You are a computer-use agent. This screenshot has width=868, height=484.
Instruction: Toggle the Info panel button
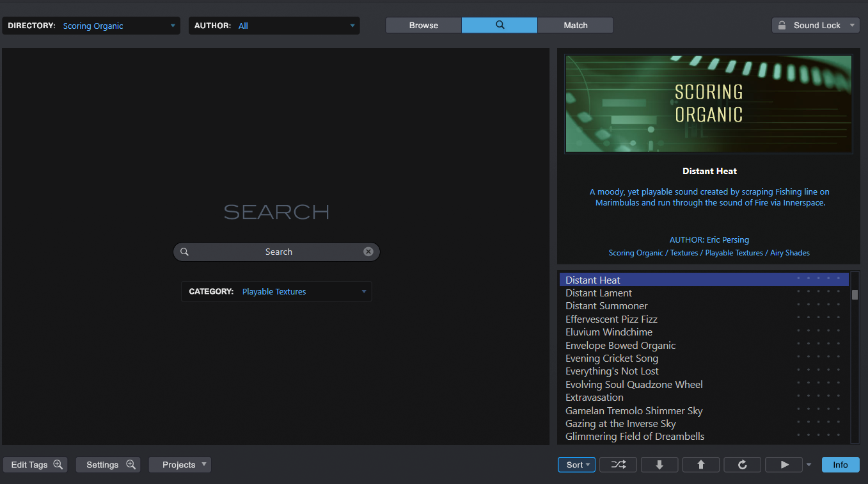coord(840,465)
